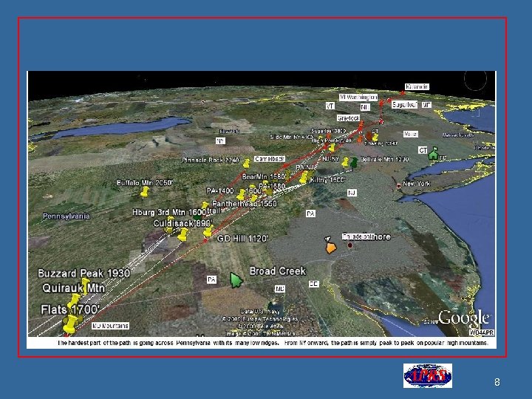
Task: Click the New York city label
Action: click(417, 183)
